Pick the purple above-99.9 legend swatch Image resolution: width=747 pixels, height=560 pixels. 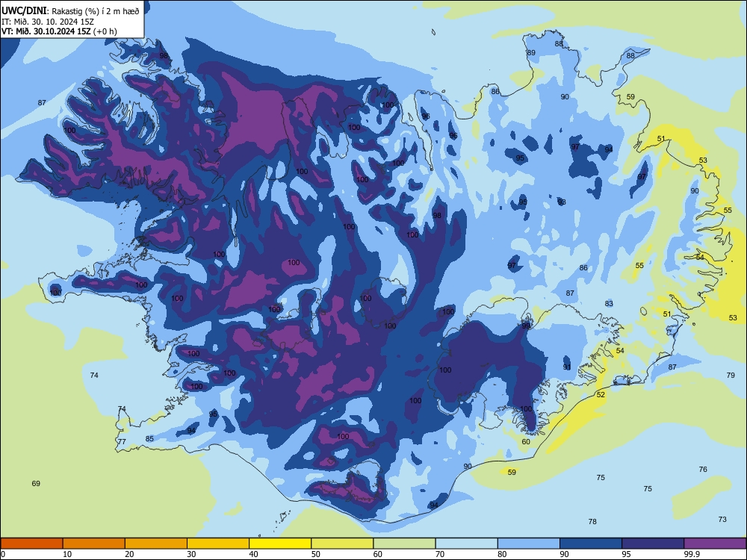(715, 544)
